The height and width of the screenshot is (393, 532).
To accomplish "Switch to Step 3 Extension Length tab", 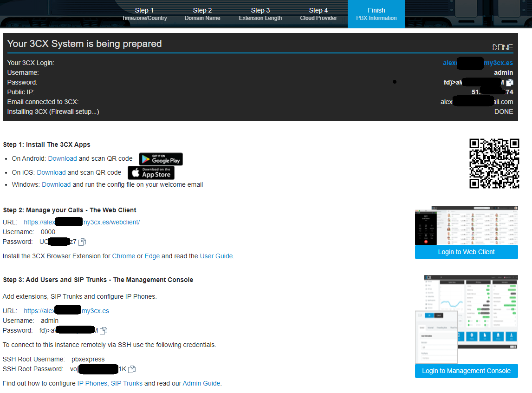I will [x=260, y=14].
